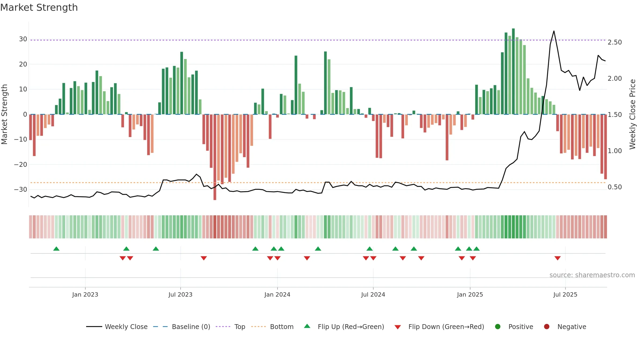This screenshot has width=644, height=362.
Task: Click the 0.50 price axis tick label
Action: click(614, 187)
